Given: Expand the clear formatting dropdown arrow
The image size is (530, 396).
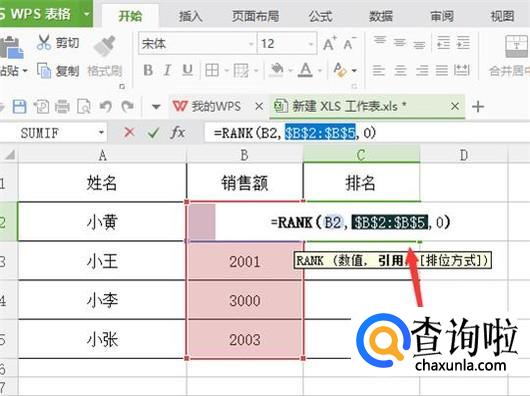Looking at the screenshot, I should pyautogui.click(x=354, y=71).
